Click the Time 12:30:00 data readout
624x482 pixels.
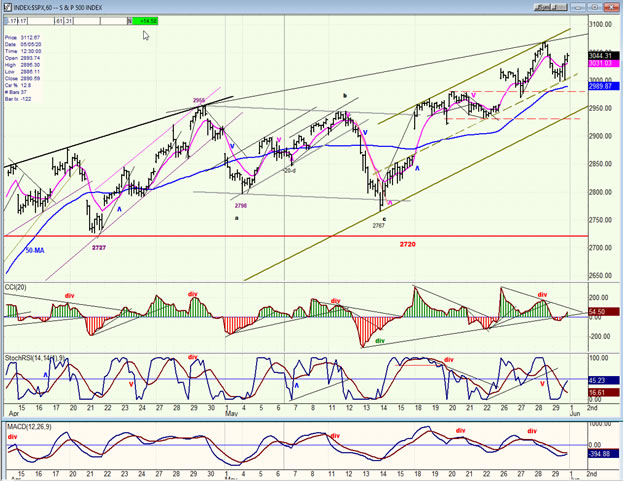pyautogui.click(x=23, y=51)
